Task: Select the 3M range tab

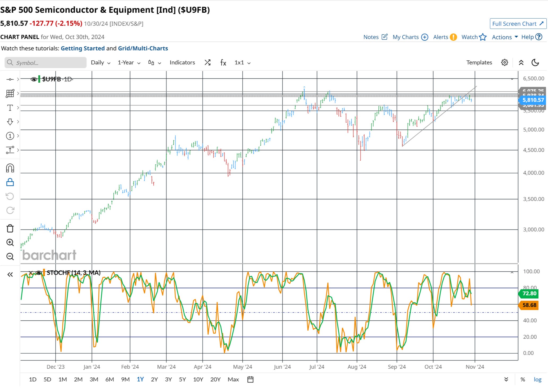Action: 94,380
